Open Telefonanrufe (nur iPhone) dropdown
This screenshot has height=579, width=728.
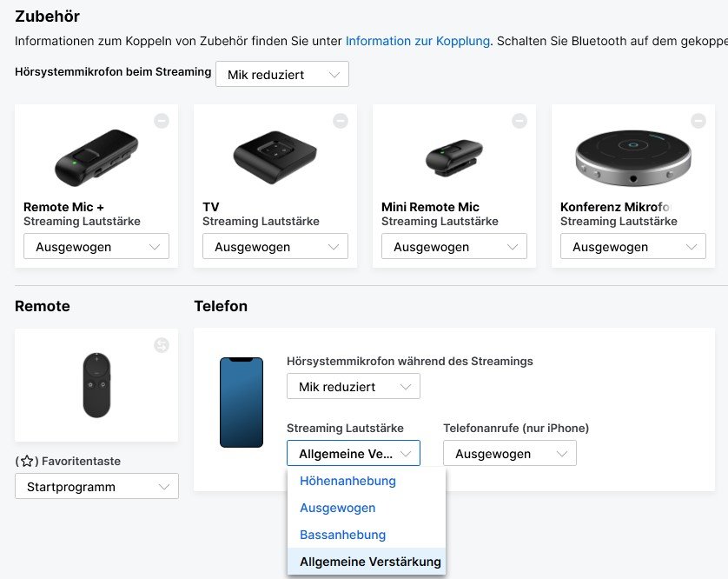coord(509,454)
